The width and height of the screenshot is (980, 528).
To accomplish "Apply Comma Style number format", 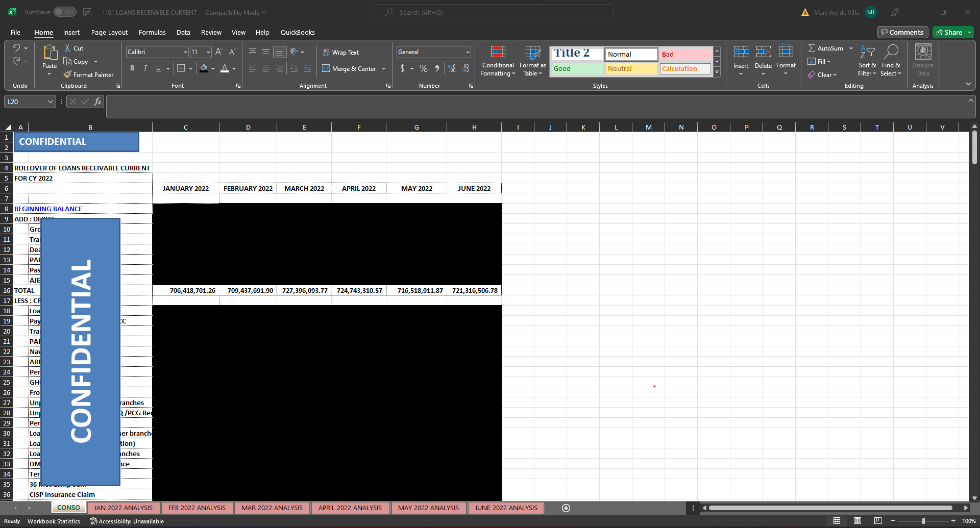I will pos(437,68).
